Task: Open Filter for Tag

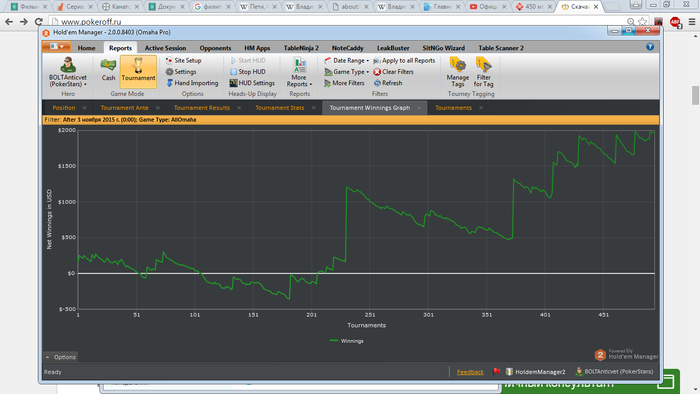Action: [483, 72]
